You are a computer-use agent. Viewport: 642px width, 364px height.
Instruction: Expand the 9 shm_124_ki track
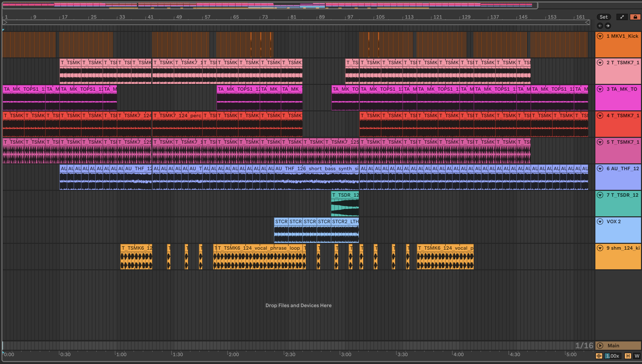click(600, 248)
